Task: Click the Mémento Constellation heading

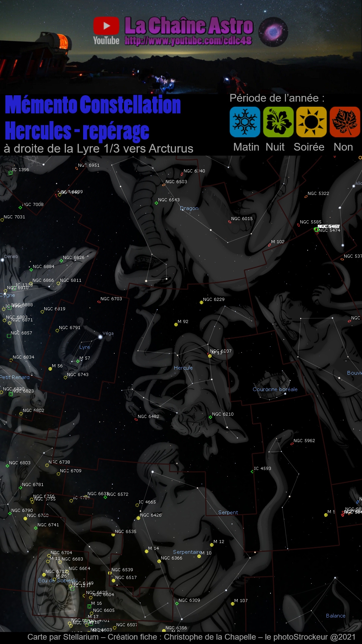Action: [93, 105]
